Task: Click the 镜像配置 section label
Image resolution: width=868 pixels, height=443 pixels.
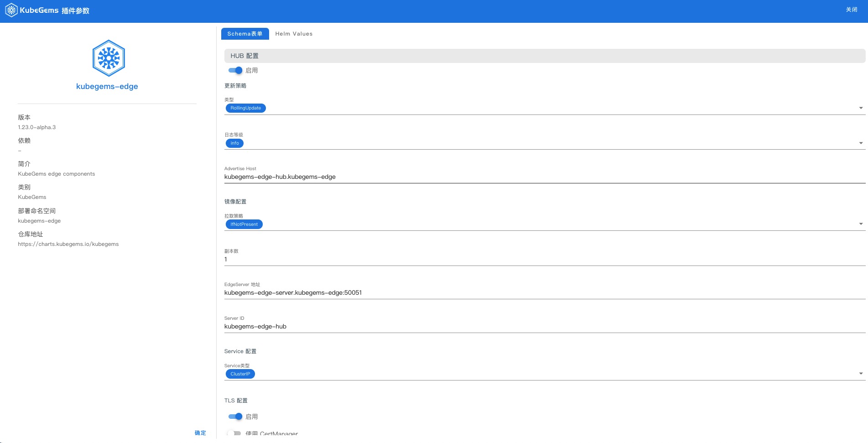Action: (x=235, y=202)
